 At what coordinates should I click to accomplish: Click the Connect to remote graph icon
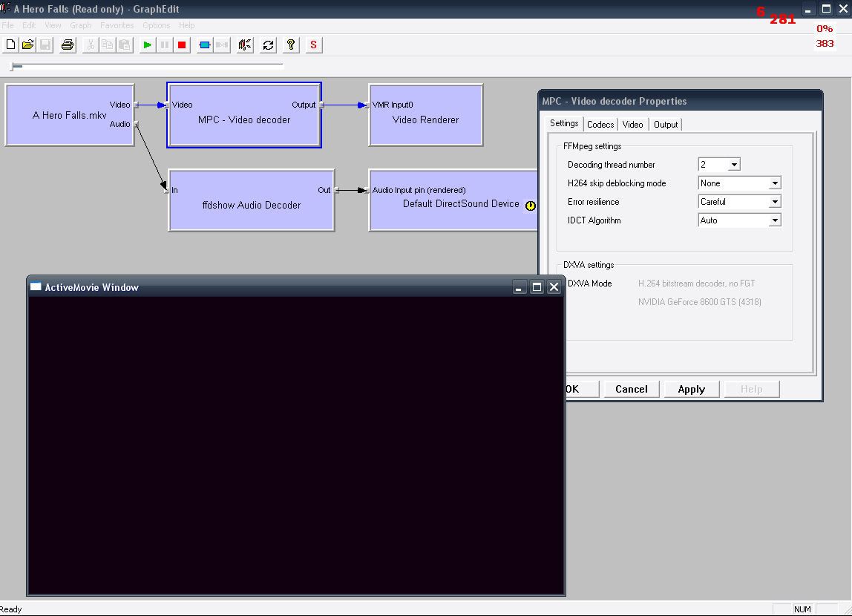pos(245,45)
